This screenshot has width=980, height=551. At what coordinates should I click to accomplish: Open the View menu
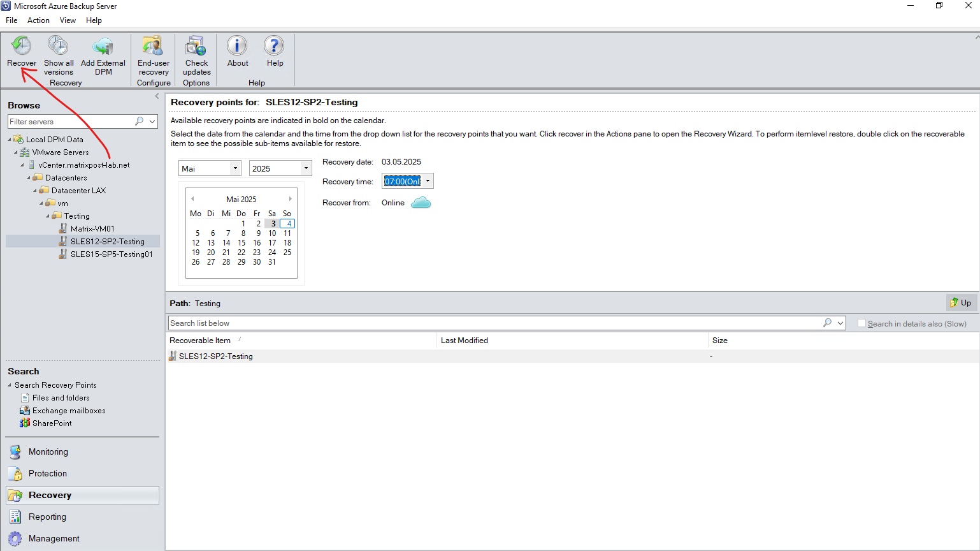click(x=68, y=20)
